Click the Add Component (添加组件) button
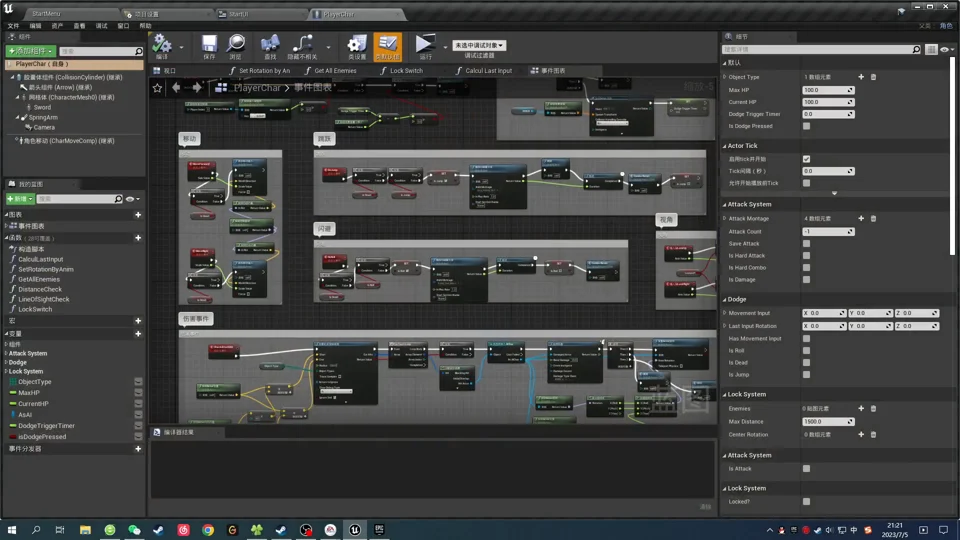 pyautogui.click(x=30, y=51)
